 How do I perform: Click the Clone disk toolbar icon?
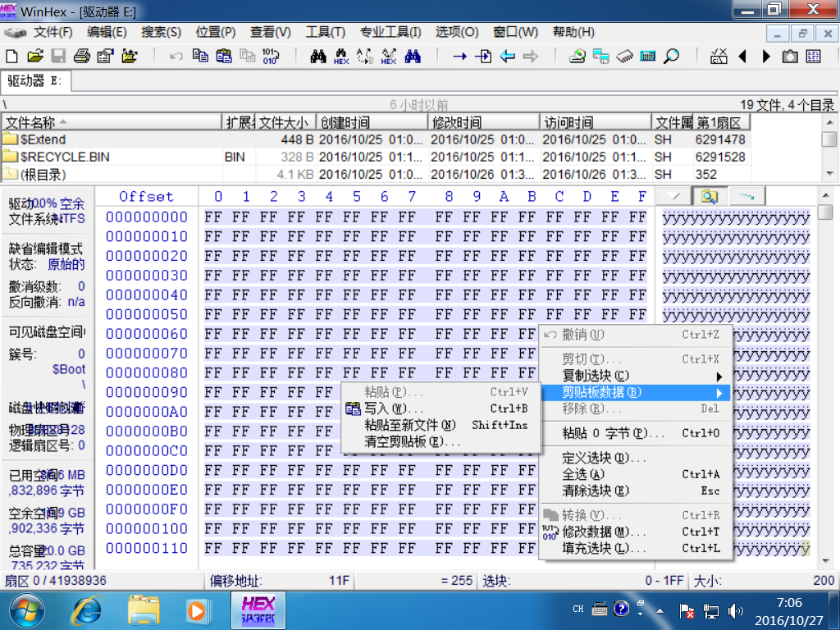click(x=600, y=56)
